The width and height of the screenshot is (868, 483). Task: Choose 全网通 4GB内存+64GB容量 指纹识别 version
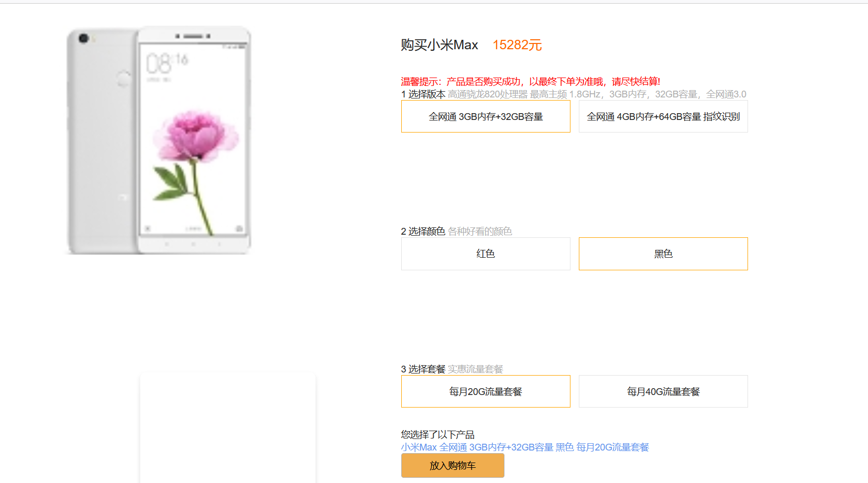663,116
